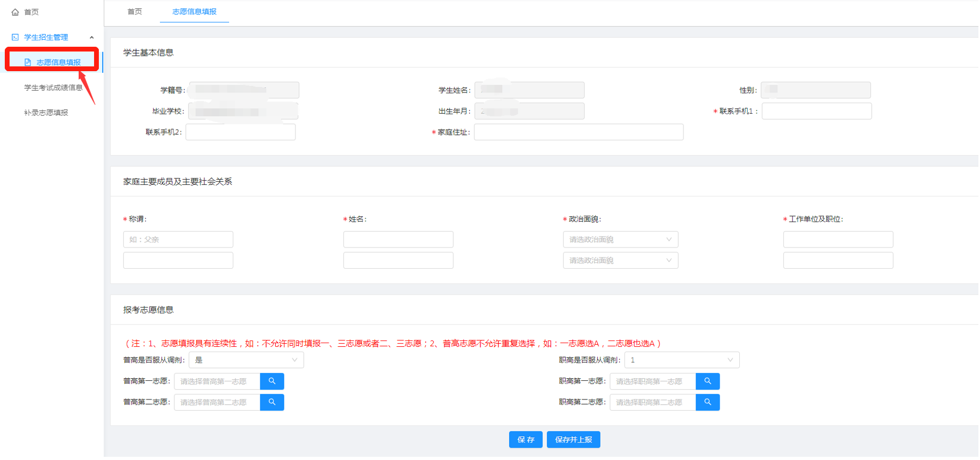Search 职高第二志愿 with the magnifier button
The height and width of the screenshot is (460, 980).
(708, 403)
